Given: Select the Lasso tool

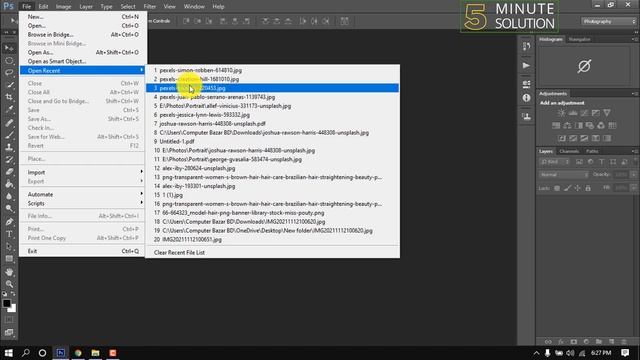Looking at the screenshot, I should coord(9,73).
